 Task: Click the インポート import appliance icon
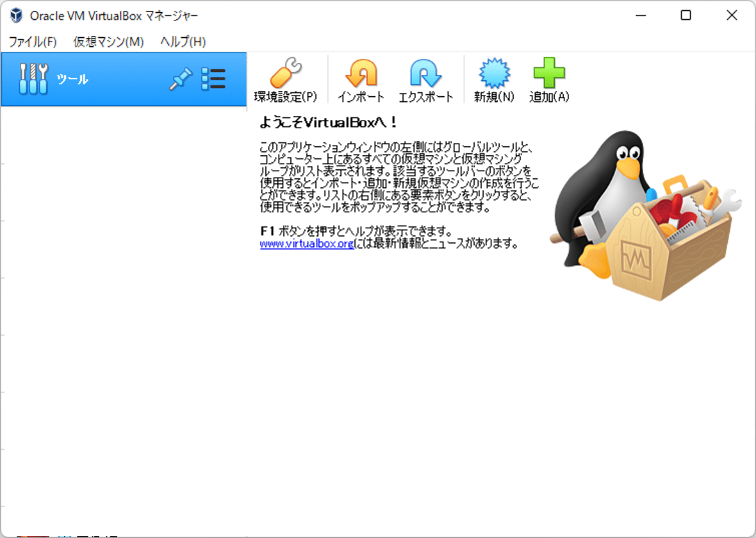[x=361, y=80]
